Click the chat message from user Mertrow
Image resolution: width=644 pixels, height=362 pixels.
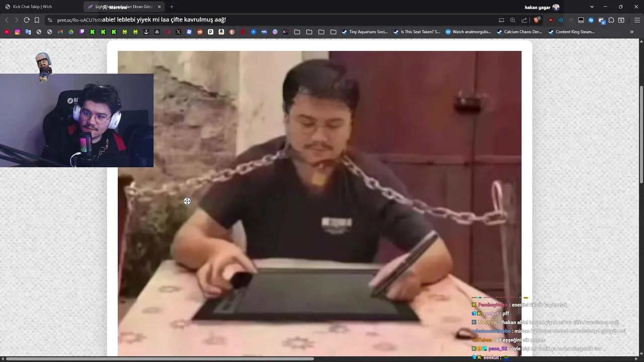click(x=545, y=322)
